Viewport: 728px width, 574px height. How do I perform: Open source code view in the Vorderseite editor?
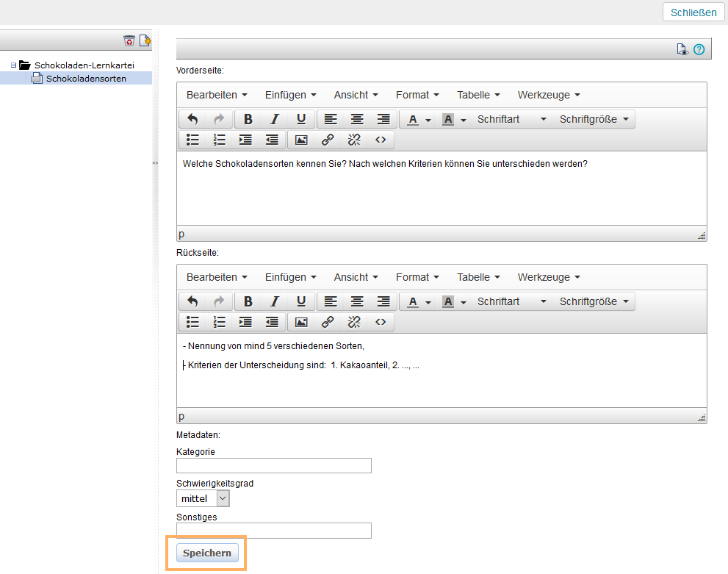click(381, 139)
